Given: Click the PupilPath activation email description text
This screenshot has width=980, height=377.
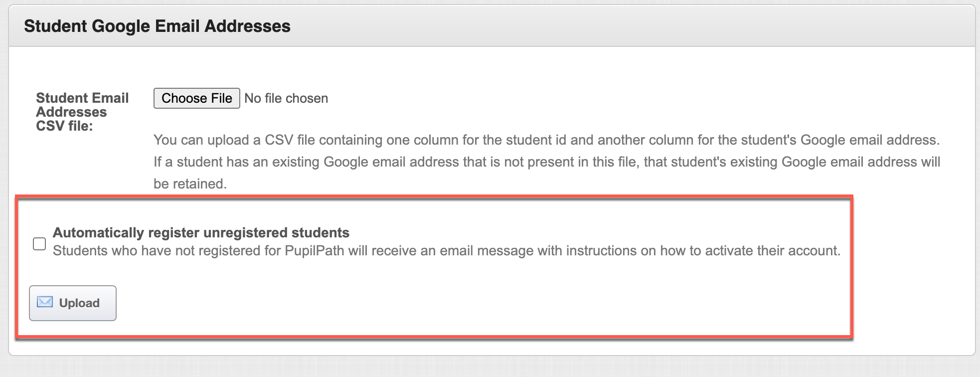Looking at the screenshot, I should pyautogui.click(x=447, y=250).
